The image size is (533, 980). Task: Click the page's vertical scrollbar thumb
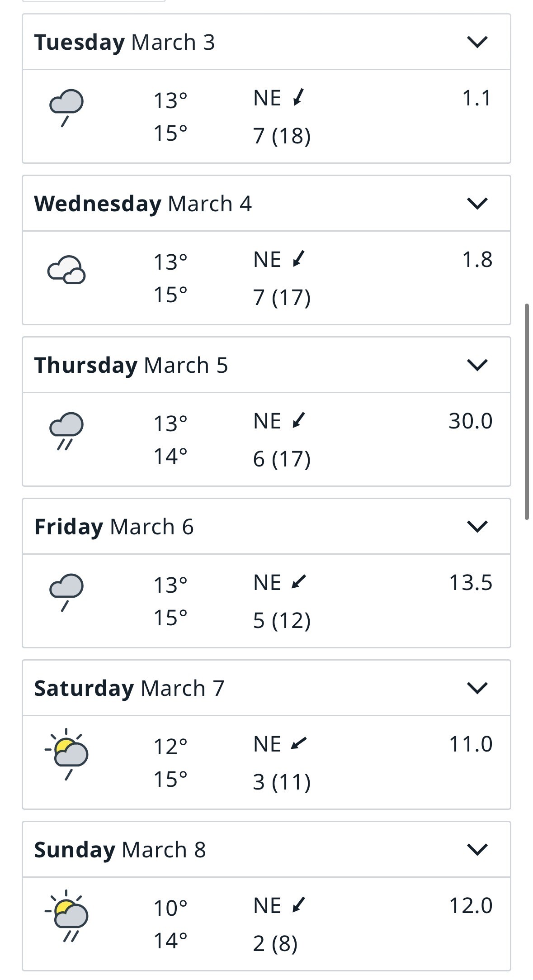[527, 412]
